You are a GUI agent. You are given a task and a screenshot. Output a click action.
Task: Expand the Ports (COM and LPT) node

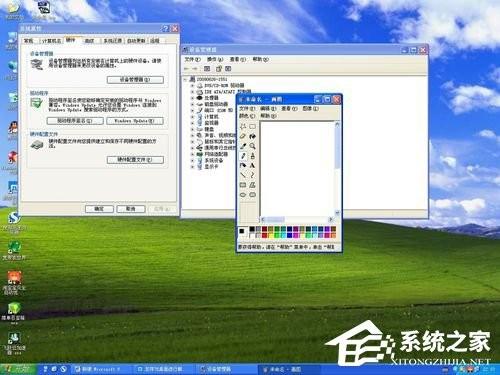(x=192, y=110)
